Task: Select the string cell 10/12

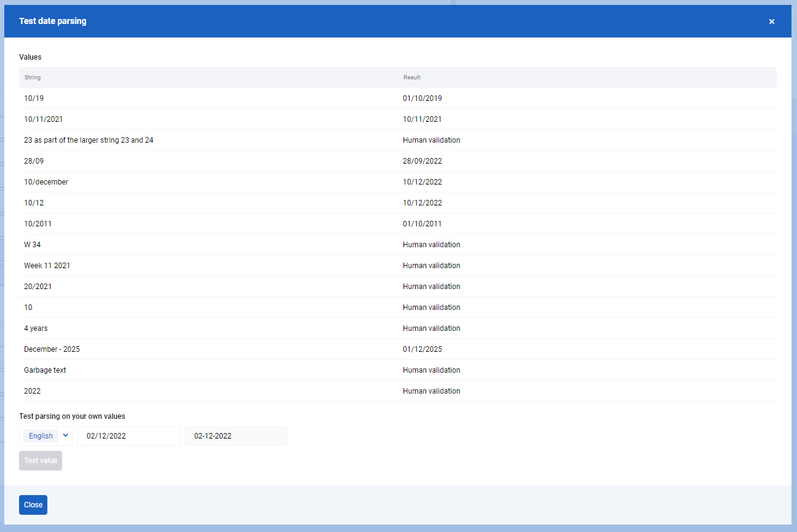Action: (34, 203)
